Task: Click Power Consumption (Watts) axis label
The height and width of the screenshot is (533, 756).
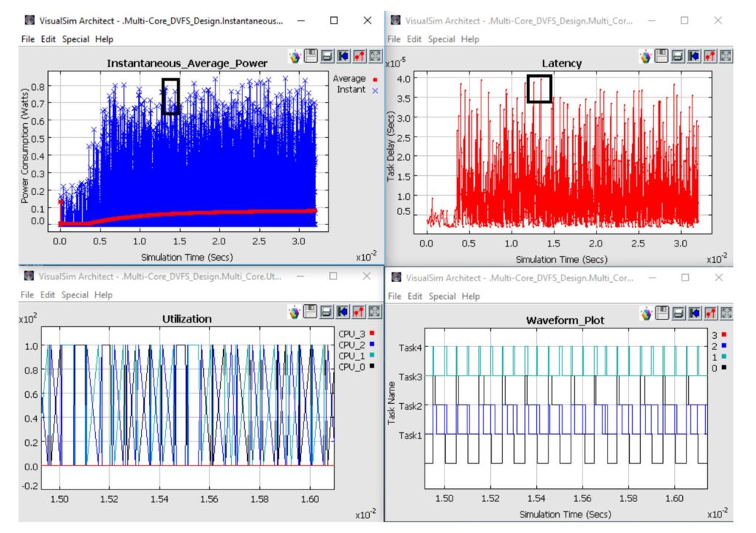Action: pyautogui.click(x=24, y=145)
